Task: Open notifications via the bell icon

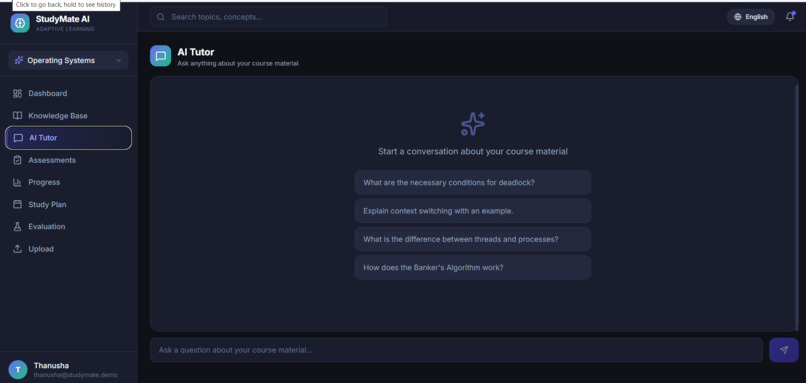Action: [790, 16]
